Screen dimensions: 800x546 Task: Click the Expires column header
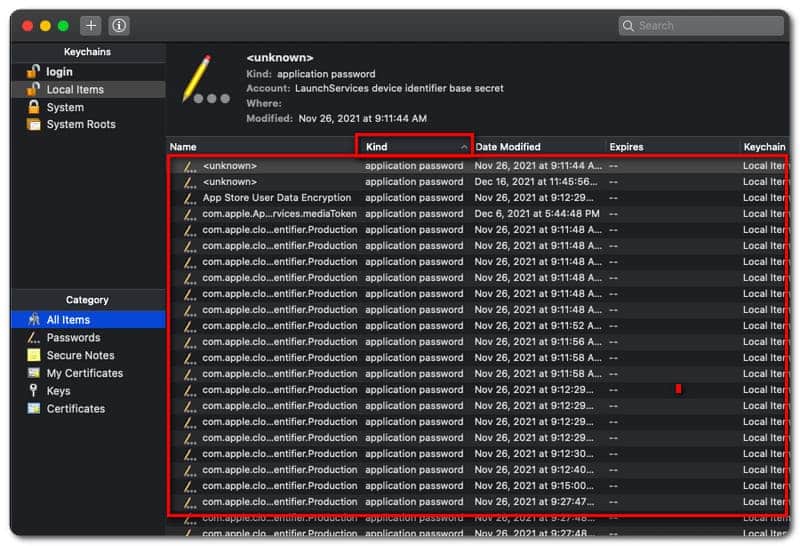tap(670, 147)
